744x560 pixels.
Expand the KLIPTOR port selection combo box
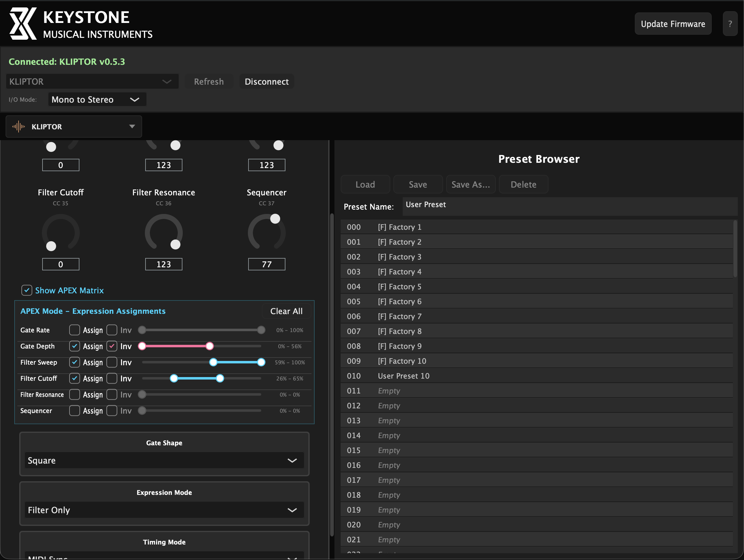point(92,82)
